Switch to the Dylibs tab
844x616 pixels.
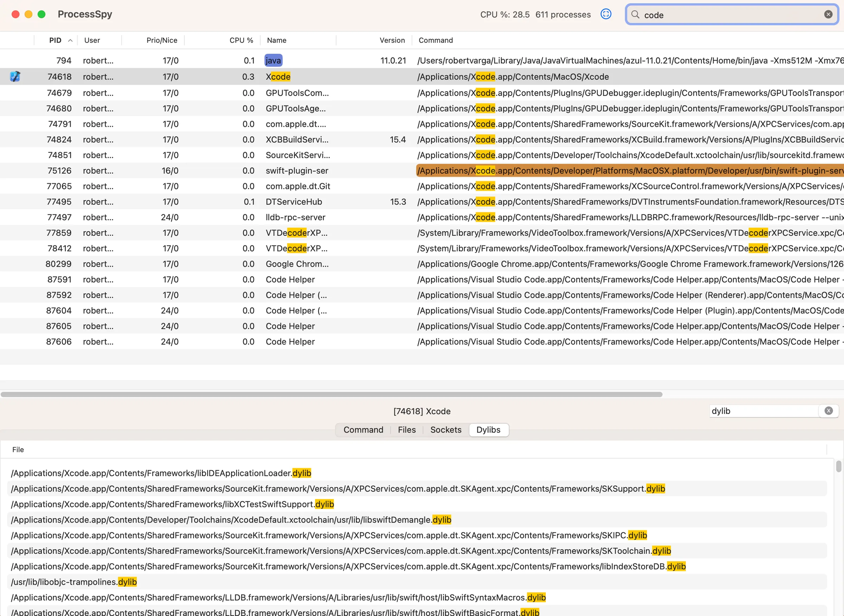(489, 429)
